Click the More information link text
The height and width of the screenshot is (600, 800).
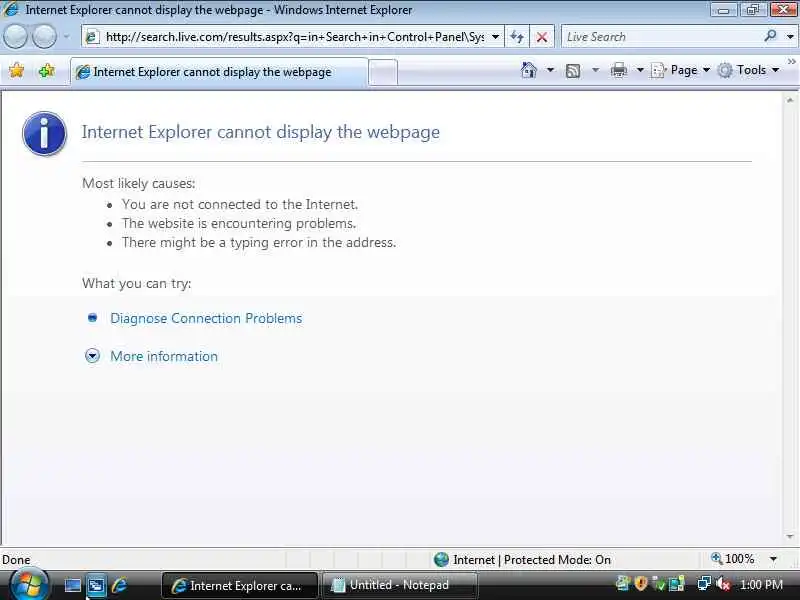tap(164, 356)
